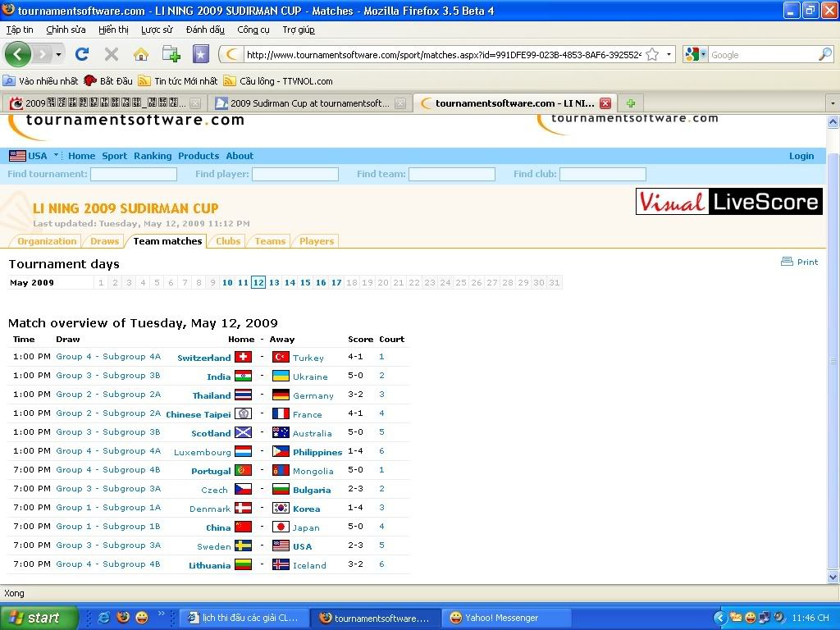Click the URL address field
This screenshot has width=840, height=630.
(444, 55)
